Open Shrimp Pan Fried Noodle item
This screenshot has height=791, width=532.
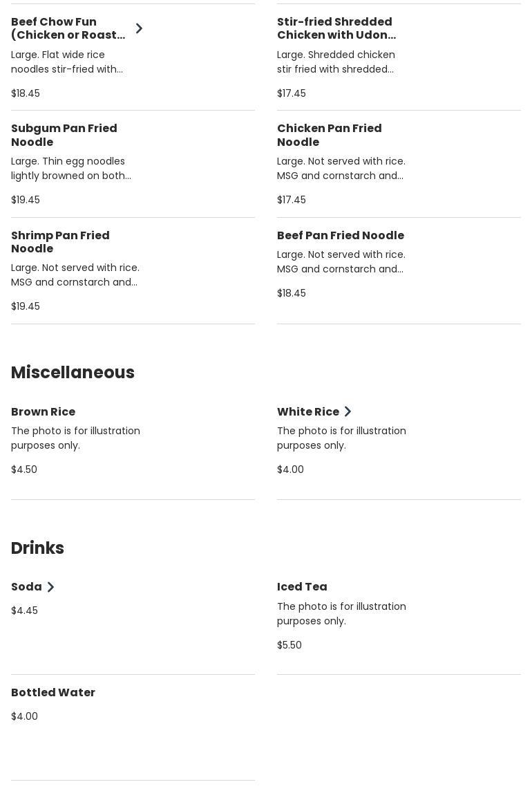[x=60, y=242]
